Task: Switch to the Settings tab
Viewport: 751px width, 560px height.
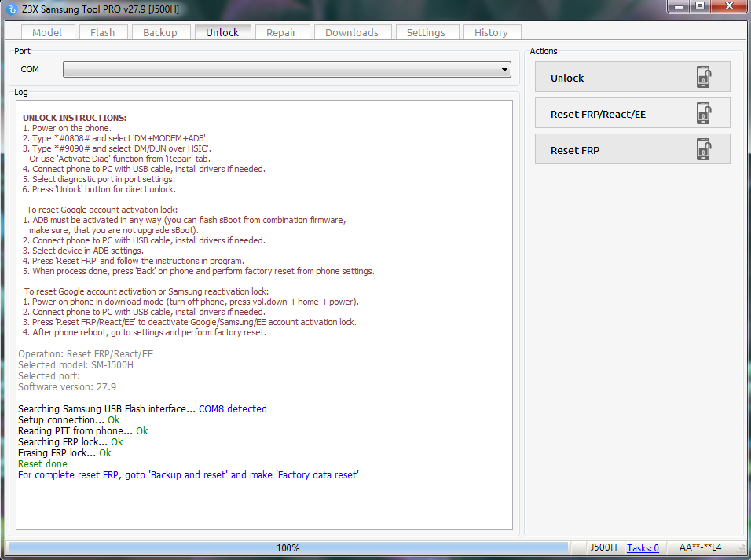Action: (x=426, y=32)
